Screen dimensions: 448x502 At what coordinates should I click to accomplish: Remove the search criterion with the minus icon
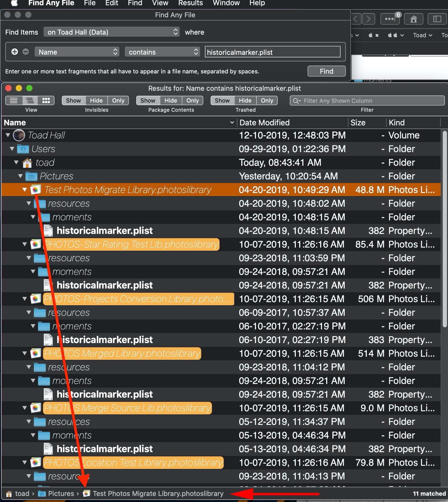(x=26, y=52)
